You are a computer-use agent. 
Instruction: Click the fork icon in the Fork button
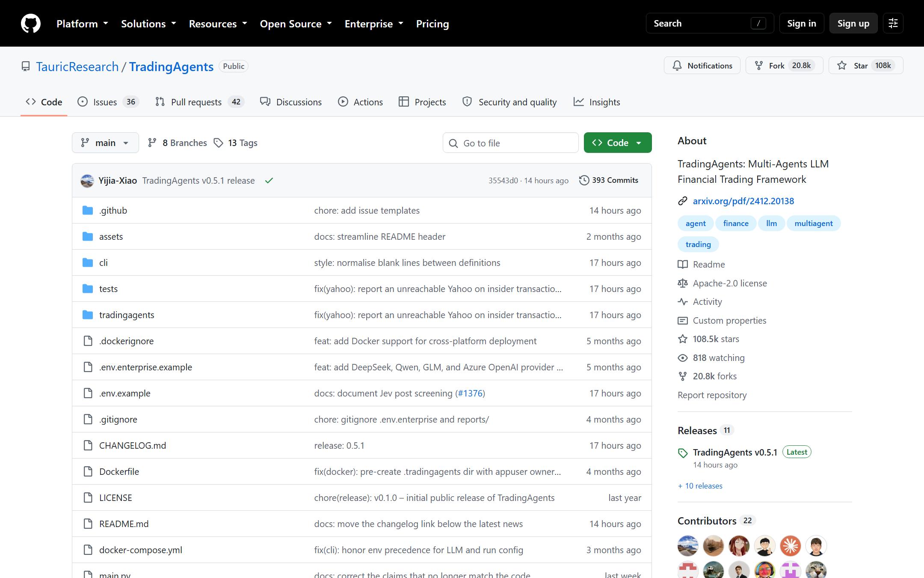(759, 66)
